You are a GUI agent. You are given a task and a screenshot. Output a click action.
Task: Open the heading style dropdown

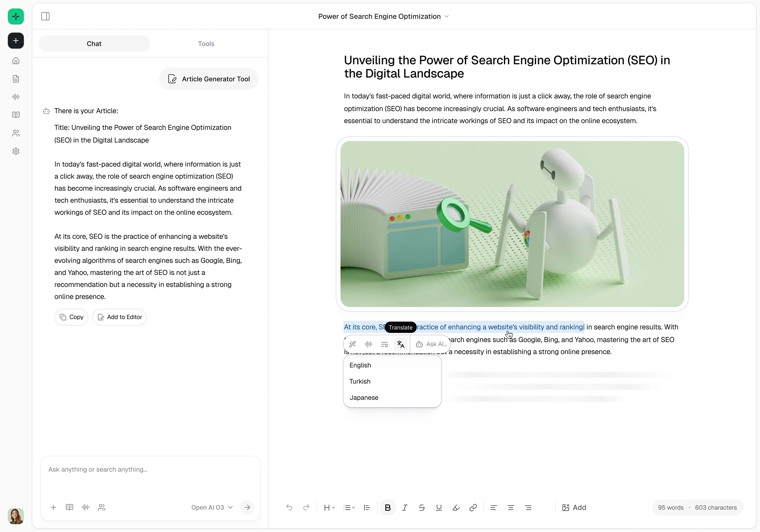[329, 508]
